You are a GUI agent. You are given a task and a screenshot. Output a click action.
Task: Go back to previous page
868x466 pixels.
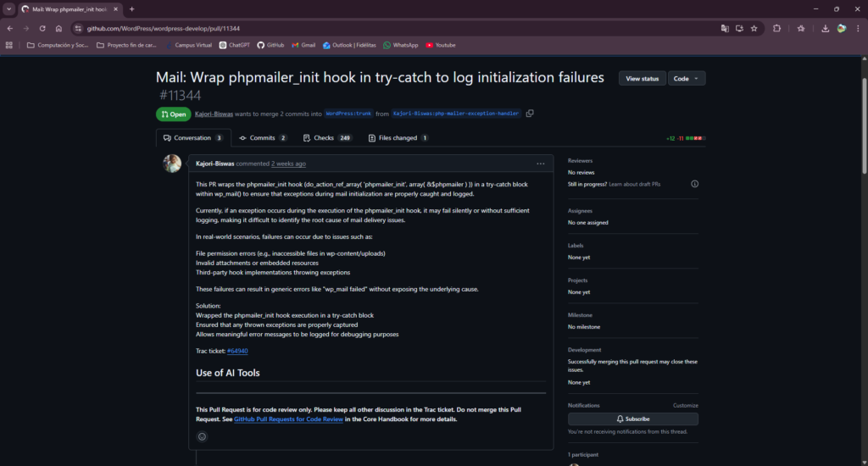[10, 28]
